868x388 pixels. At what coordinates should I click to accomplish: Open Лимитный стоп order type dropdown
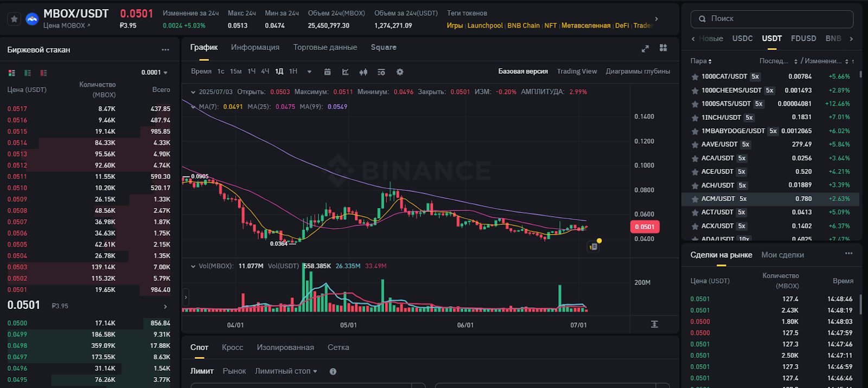(x=286, y=371)
